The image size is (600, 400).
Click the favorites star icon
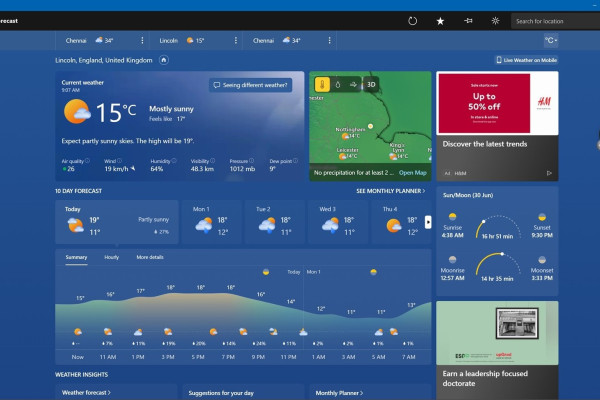440,21
